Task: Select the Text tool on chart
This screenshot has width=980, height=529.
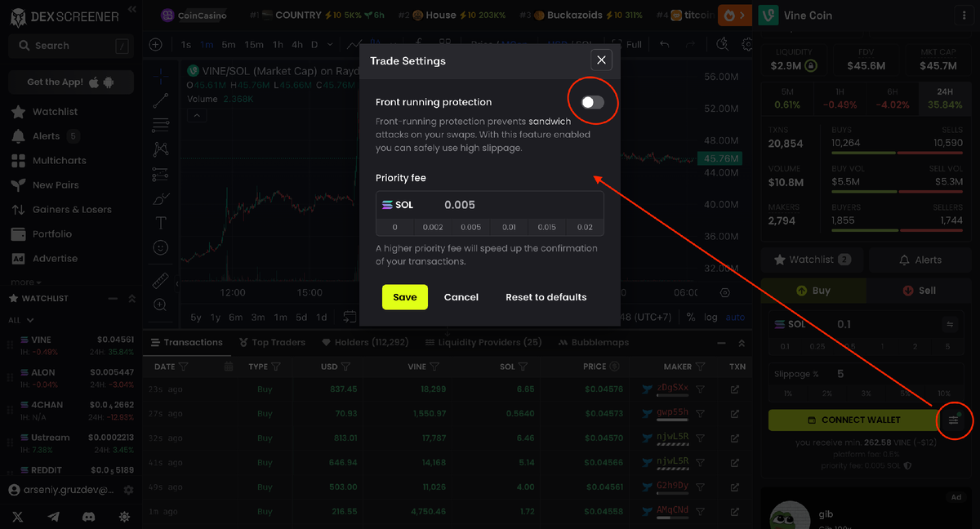Action: tap(160, 223)
